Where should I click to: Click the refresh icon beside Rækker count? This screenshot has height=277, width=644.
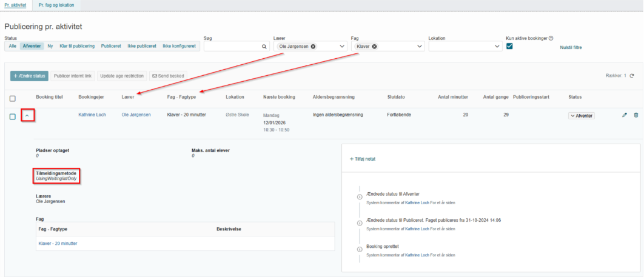point(632,76)
